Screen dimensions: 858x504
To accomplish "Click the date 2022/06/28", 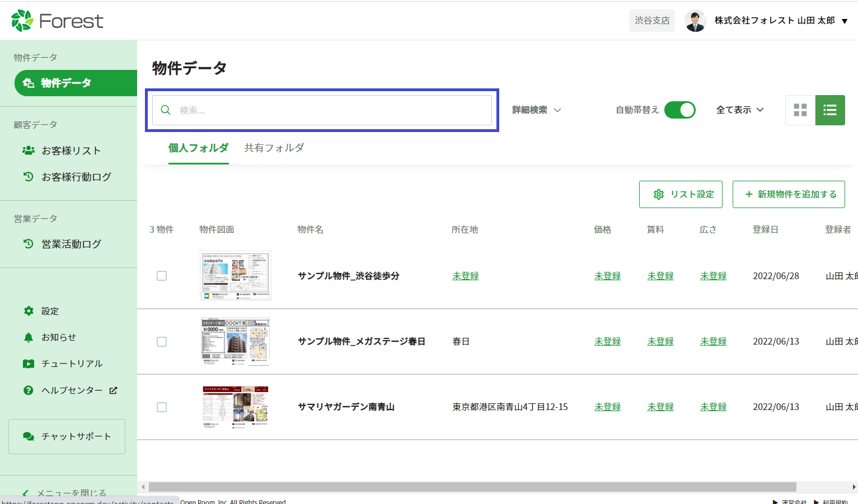I will [x=776, y=276].
